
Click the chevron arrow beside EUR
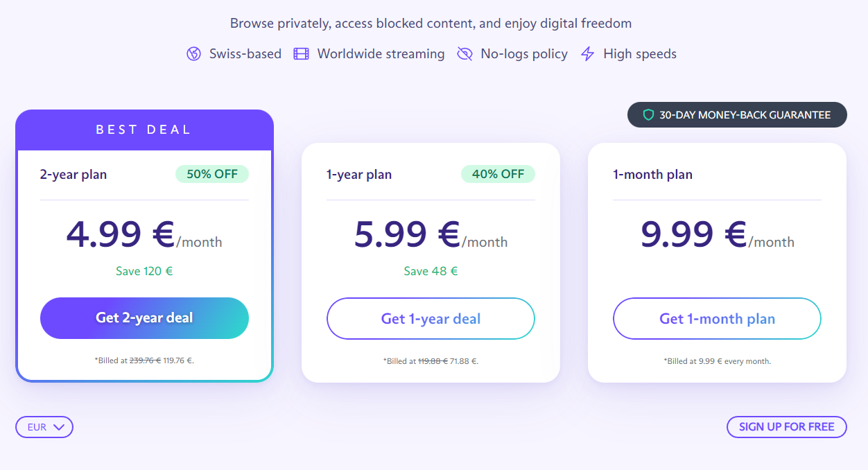[59, 427]
